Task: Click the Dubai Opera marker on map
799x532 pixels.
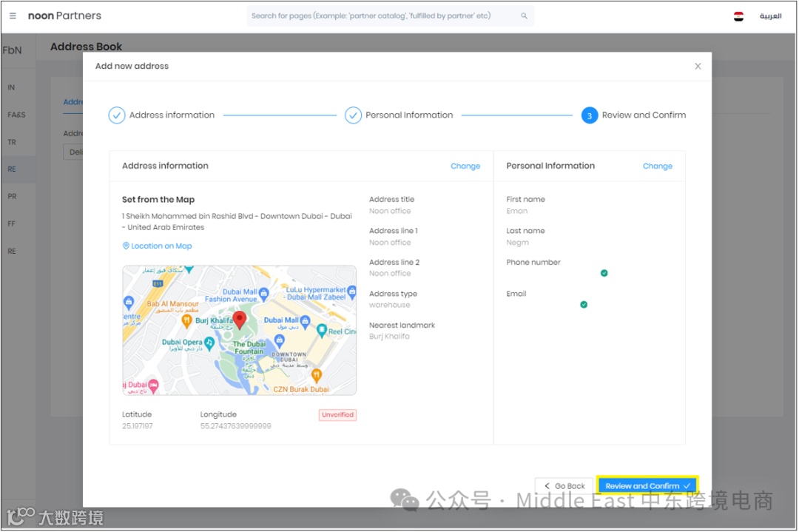Action: click(209, 343)
